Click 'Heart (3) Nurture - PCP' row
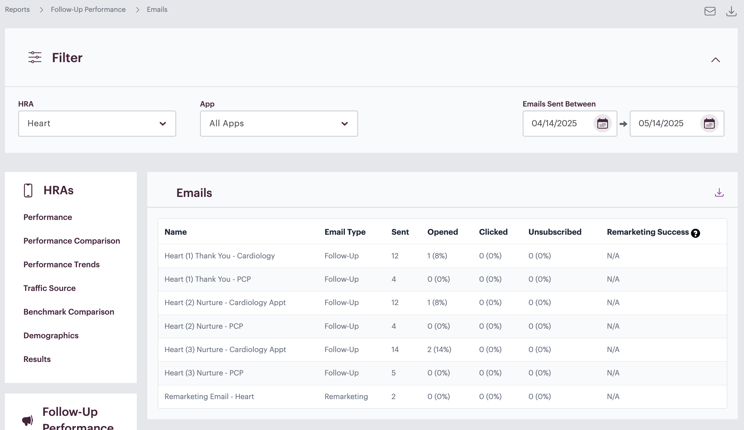744x430 pixels. point(442,373)
